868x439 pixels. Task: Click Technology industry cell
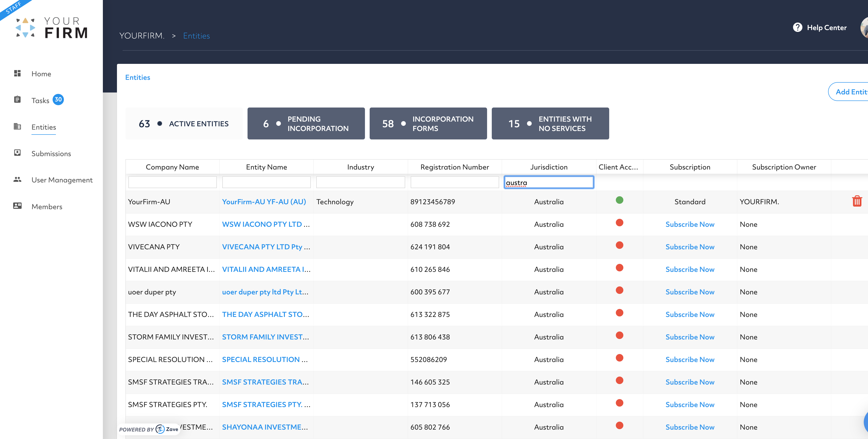tap(335, 202)
